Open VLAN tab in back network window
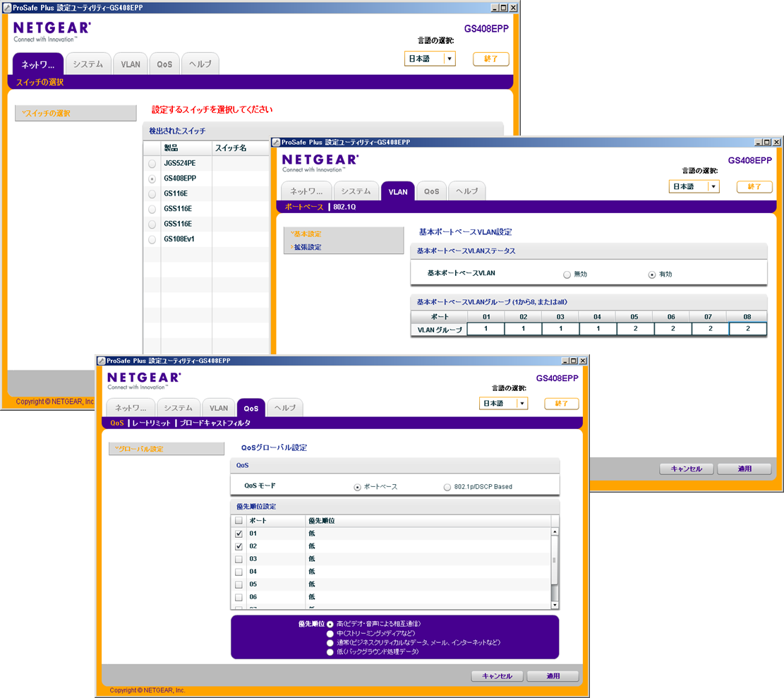The width and height of the screenshot is (784, 698). click(x=131, y=64)
